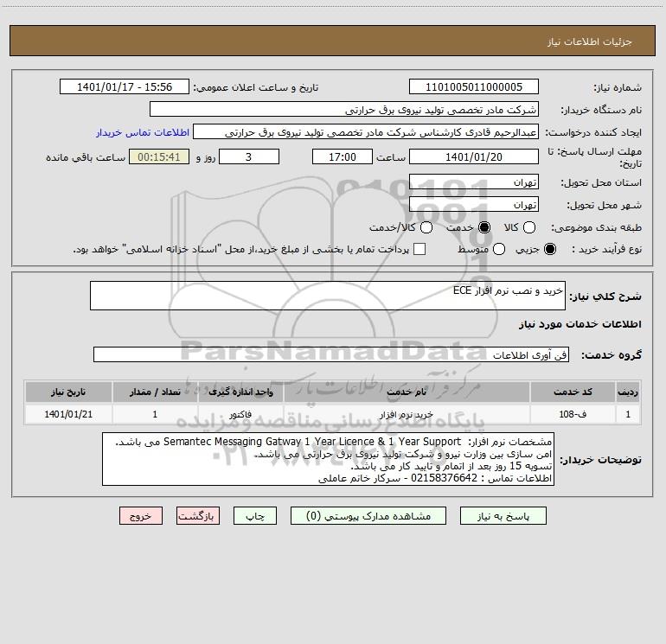The image size is (666, 644).
Task: Click the توضیحات خریدار label
Action: 600,460
